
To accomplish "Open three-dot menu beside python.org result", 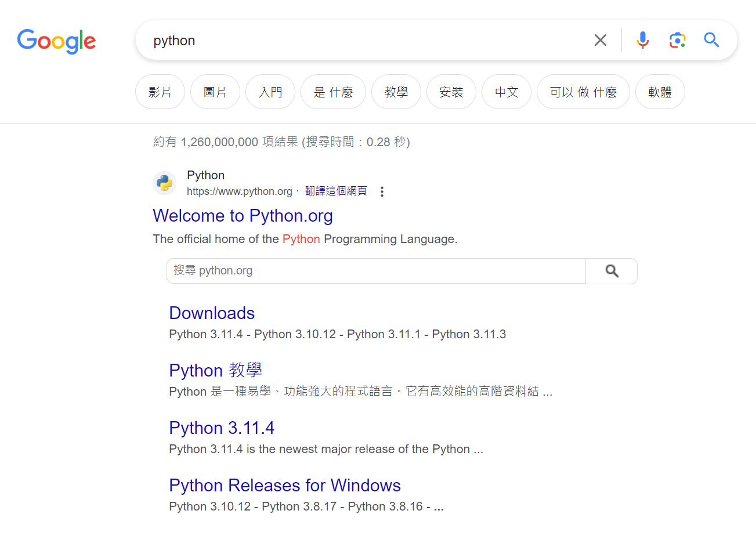I will pos(382,191).
